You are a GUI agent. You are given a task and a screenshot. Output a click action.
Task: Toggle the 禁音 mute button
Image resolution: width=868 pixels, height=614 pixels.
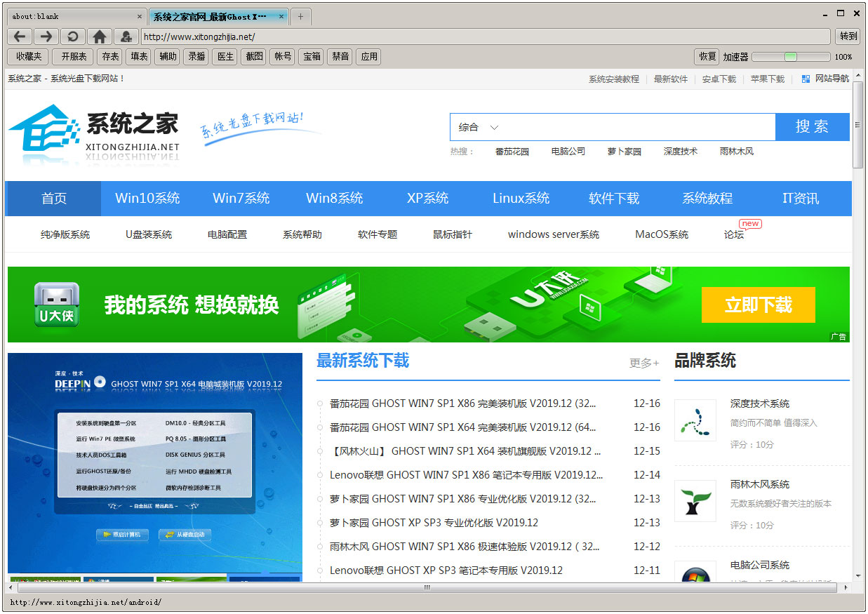point(340,57)
